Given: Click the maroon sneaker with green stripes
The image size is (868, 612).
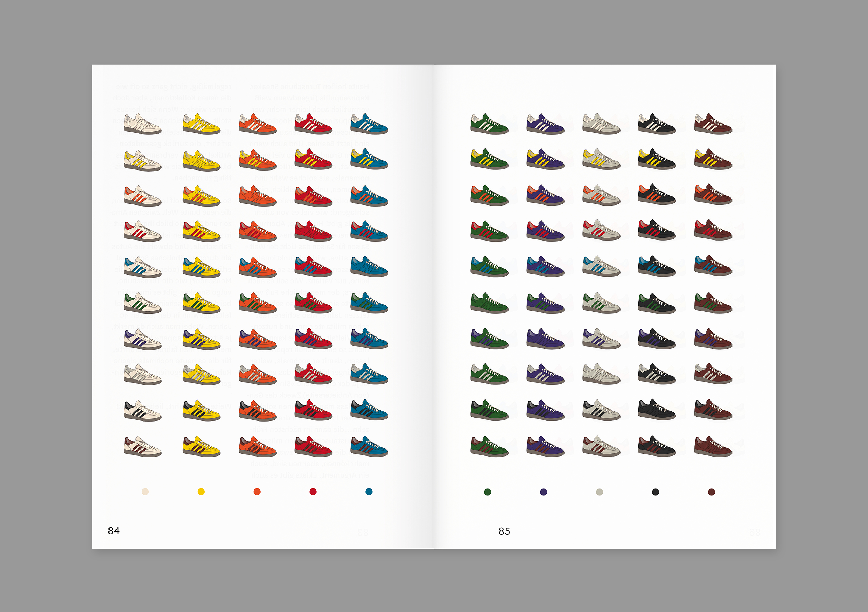Looking at the screenshot, I should 713,303.
